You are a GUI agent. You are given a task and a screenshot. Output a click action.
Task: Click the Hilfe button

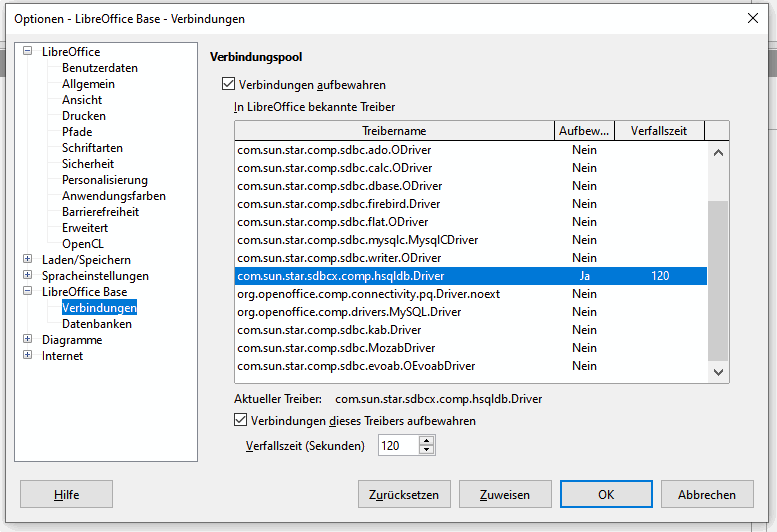(66, 494)
